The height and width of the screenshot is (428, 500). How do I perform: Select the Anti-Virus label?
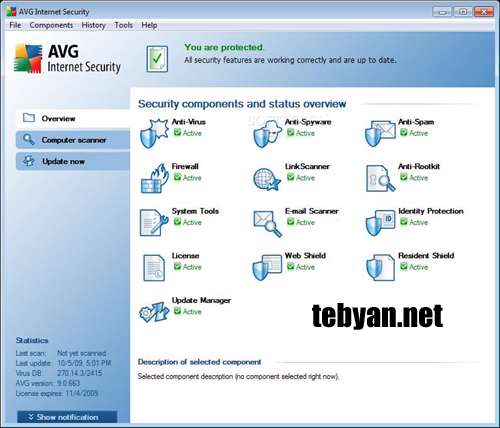[x=188, y=122]
